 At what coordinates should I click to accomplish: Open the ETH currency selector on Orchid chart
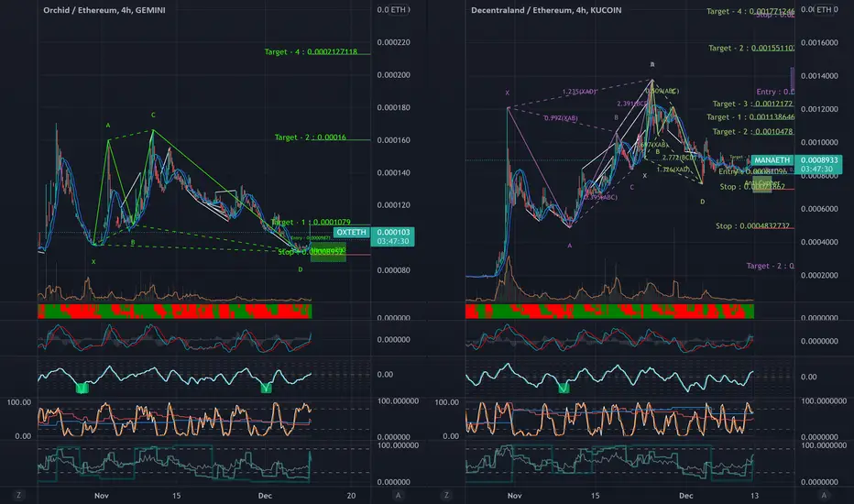(400, 10)
